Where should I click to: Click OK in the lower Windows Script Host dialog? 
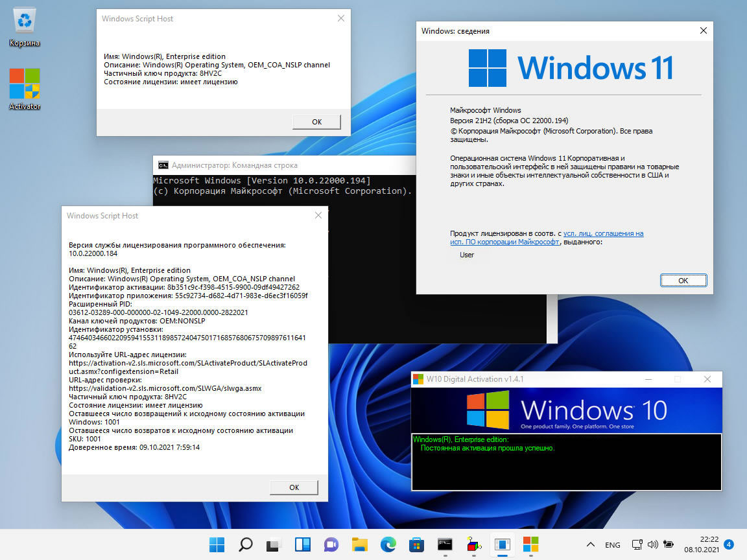click(294, 487)
